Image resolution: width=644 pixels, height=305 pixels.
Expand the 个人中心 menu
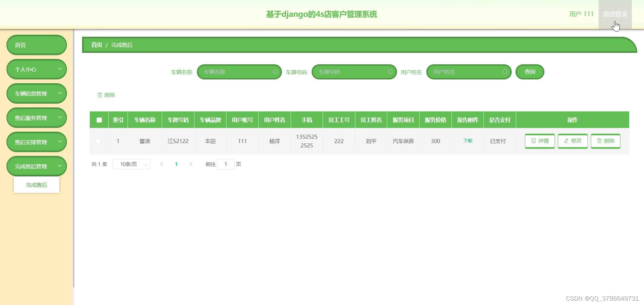[37, 69]
